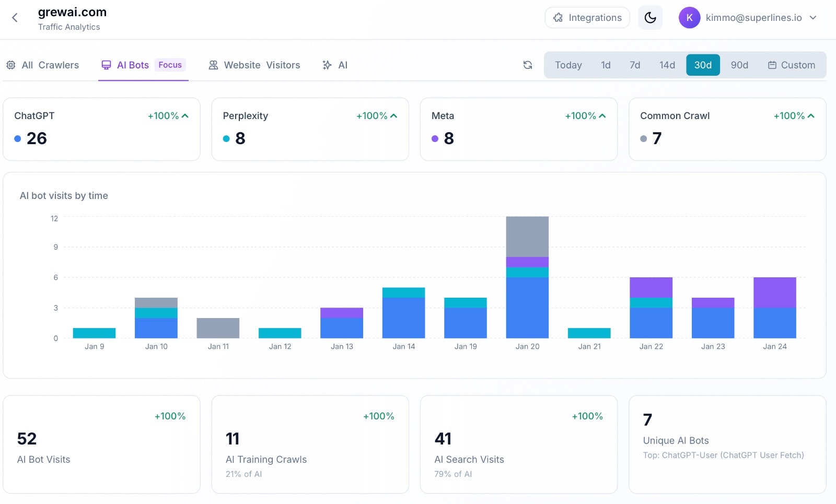The height and width of the screenshot is (504, 836).
Task: Toggle dark mode with the moon icon
Action: click(650, 17)
